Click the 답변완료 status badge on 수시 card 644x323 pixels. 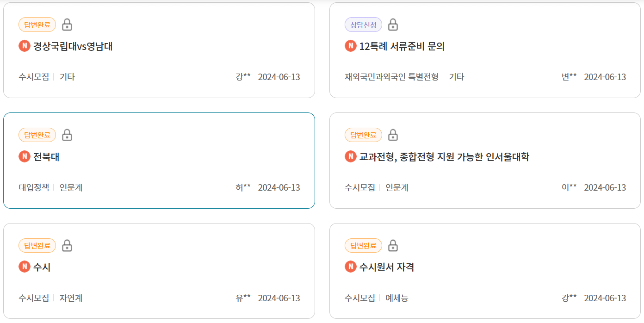[37, 245]
